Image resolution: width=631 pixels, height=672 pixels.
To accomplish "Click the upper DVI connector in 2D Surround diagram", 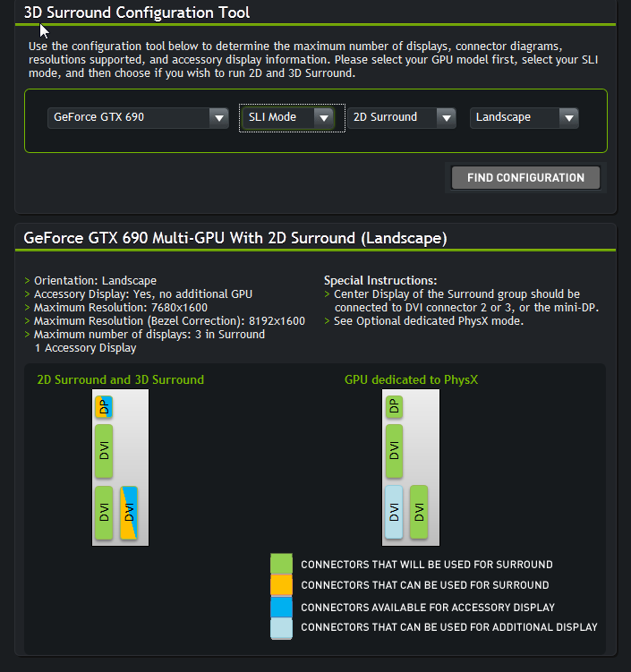I will [104, 451].
